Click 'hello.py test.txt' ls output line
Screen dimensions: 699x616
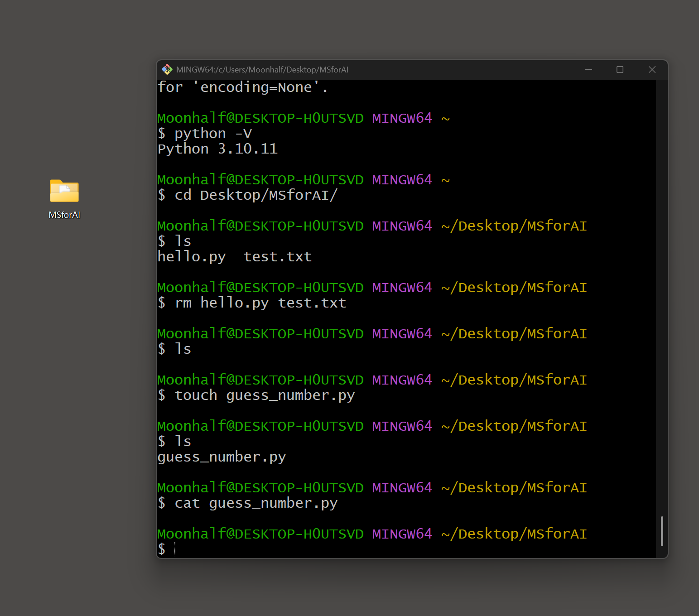(235, 257)
